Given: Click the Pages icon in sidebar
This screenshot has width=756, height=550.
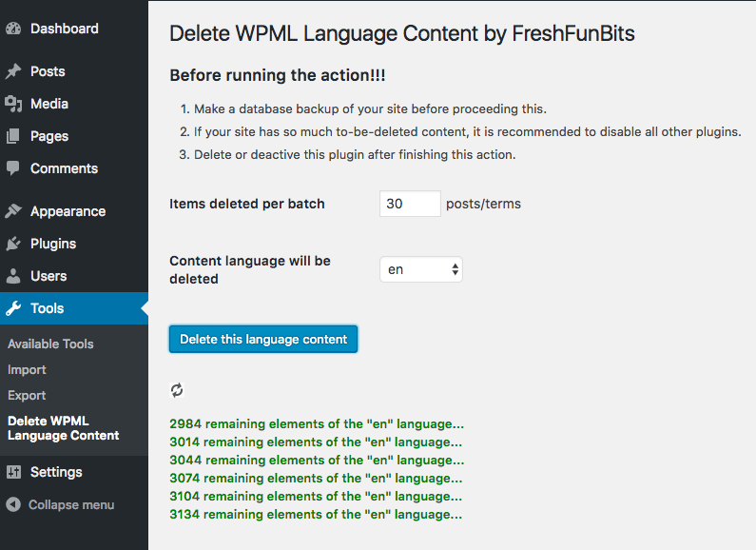Looking at the screenshot, I should pyautogui.click(x=13, y=136).
